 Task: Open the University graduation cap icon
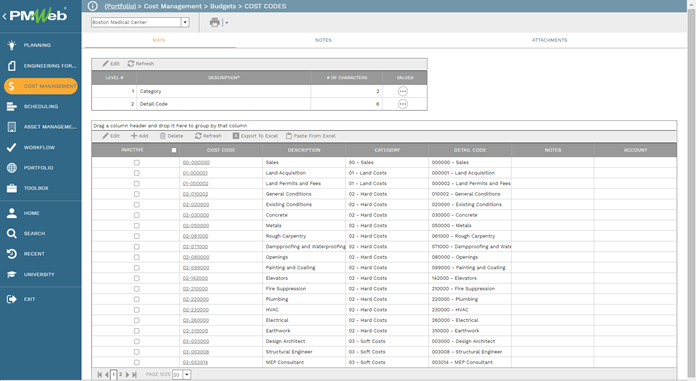click(x=12, y=274)
